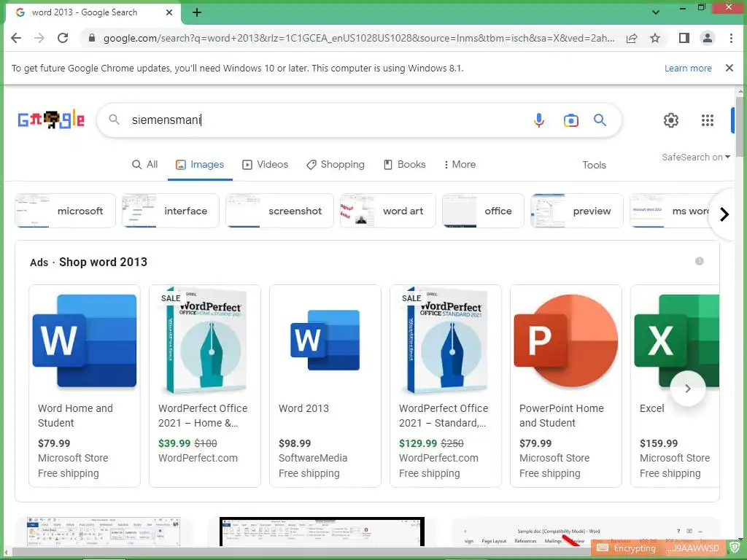Click the $159.99 Excel price

point(659,443)
